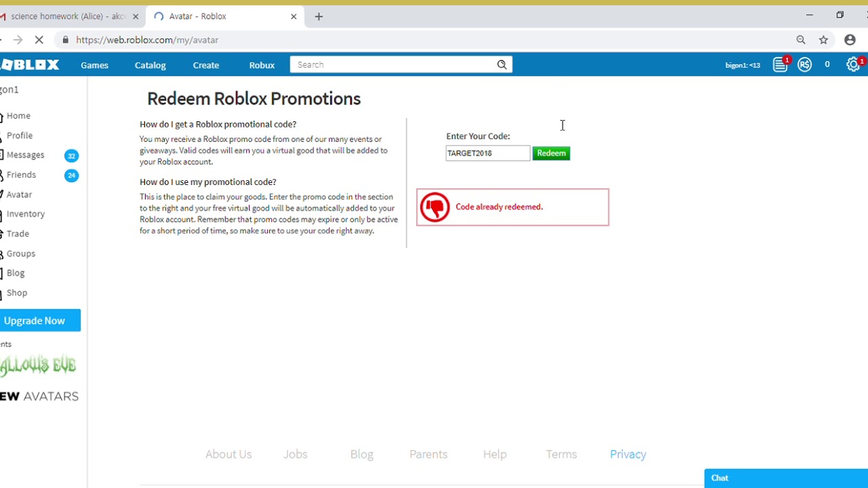Open the Chrome profile account icon
The height and width of the screenshot is (488, 868).
(850, 40)
